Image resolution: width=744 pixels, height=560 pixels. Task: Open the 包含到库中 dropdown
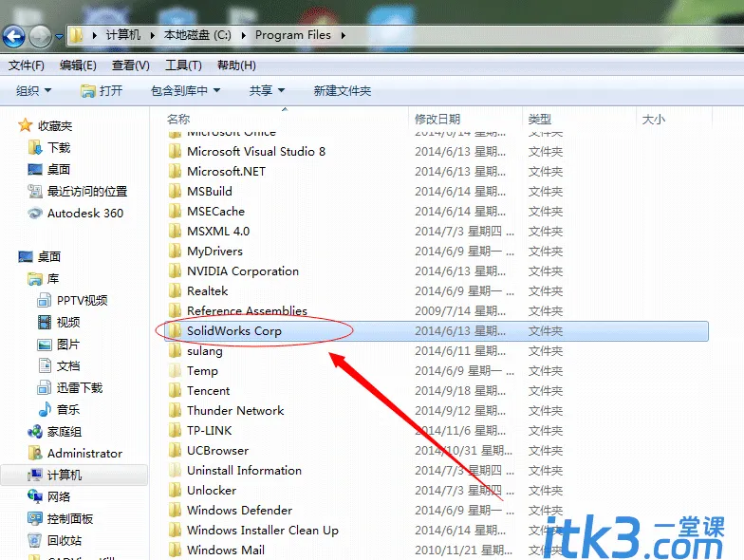pyautogui.click(x=186, y=90)
